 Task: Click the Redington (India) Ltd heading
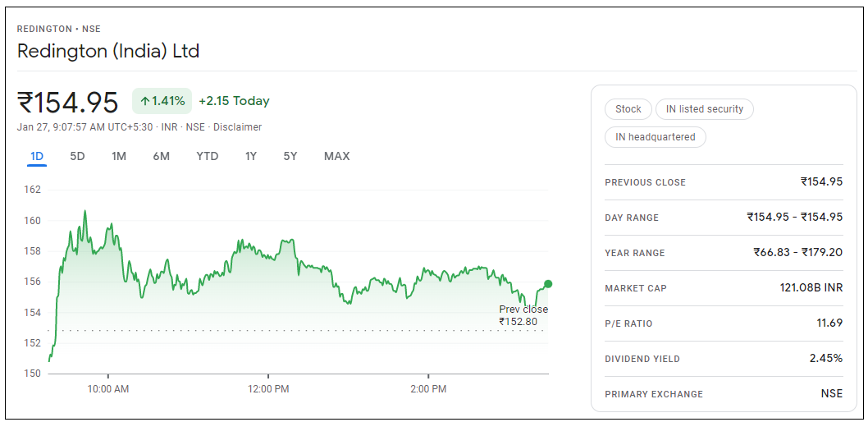tap(108, 51)
